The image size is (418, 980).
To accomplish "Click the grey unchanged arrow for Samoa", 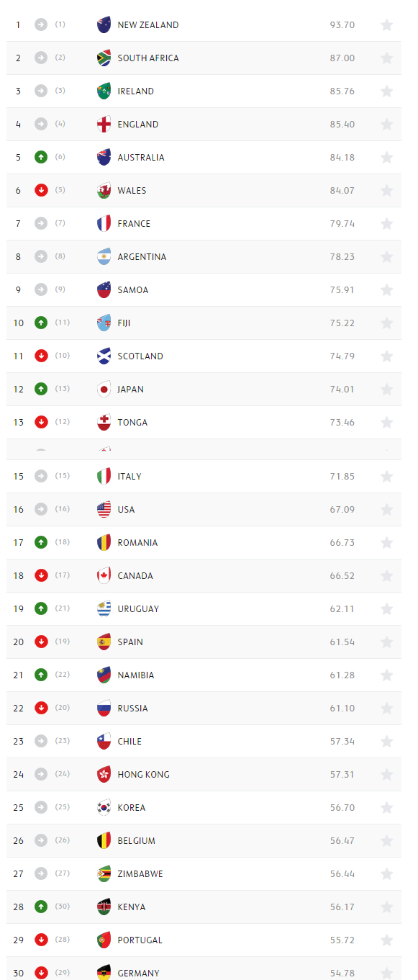I will pos(41,289).
